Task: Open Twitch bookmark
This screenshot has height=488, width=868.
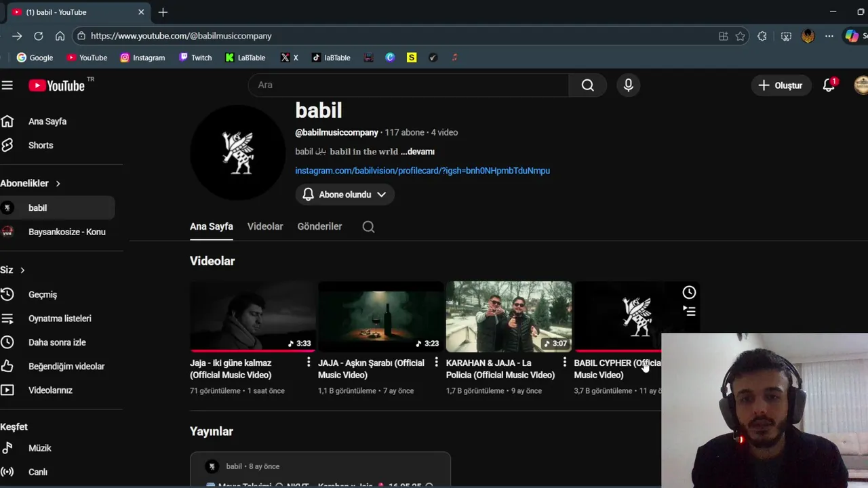Action: point(195,58)
